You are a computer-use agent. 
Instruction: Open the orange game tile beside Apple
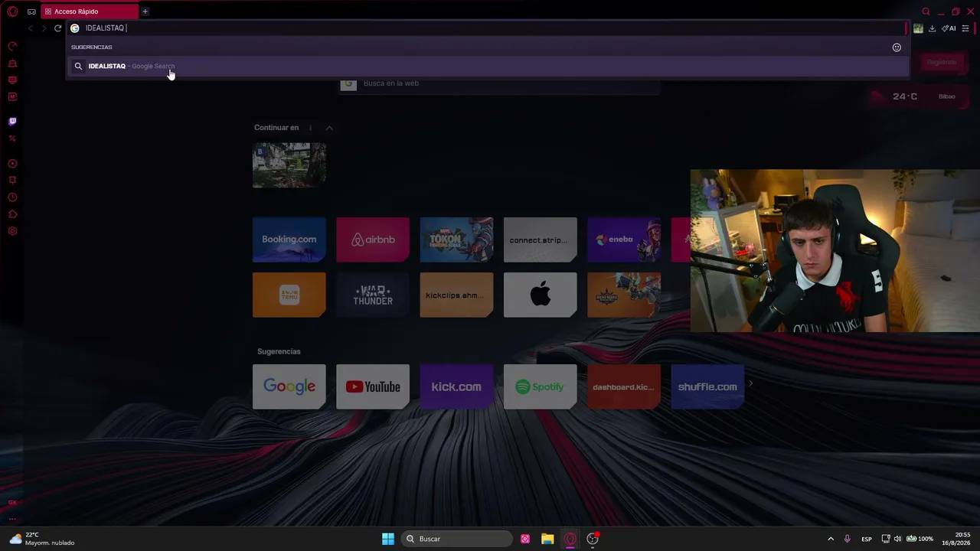[624, 295]
